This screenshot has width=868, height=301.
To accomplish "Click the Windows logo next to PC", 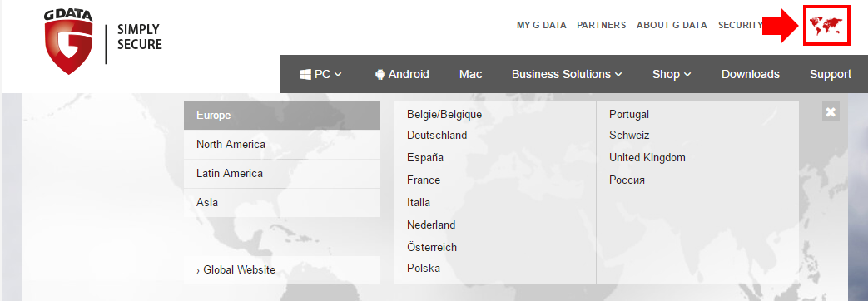I will tap(305, 74).
